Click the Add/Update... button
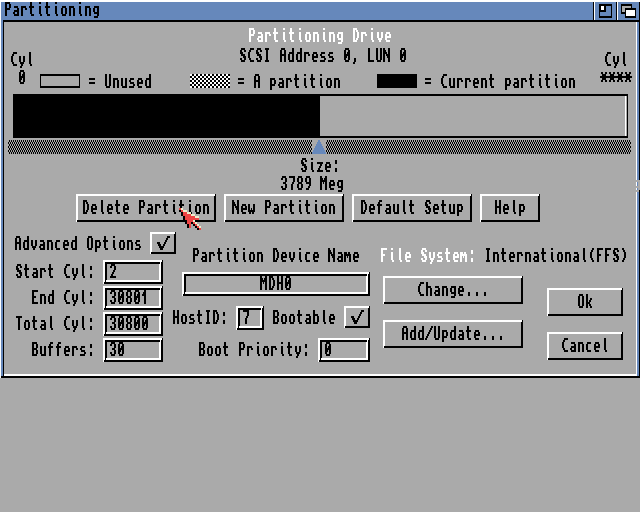The image size is (640, 512). pos(452,334)
